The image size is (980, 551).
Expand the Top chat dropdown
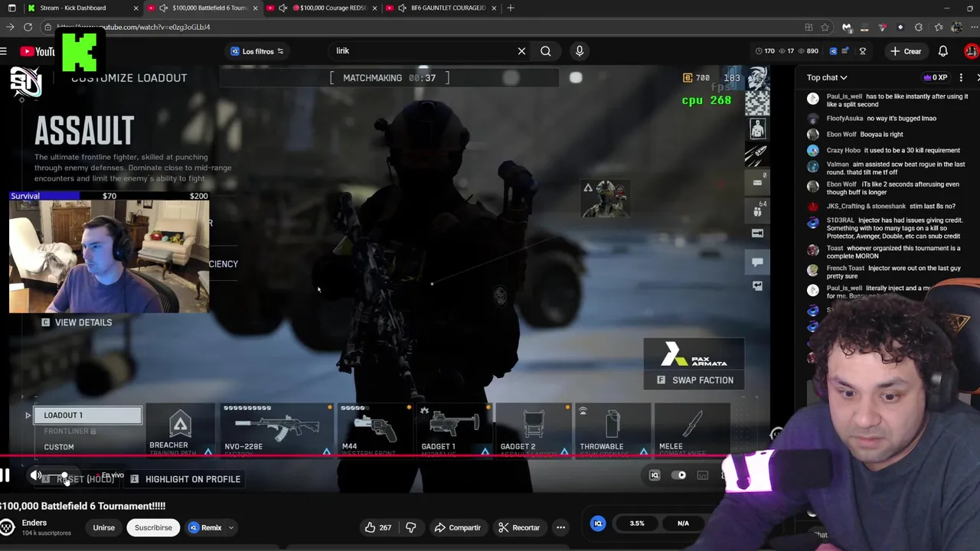[827, 77]
